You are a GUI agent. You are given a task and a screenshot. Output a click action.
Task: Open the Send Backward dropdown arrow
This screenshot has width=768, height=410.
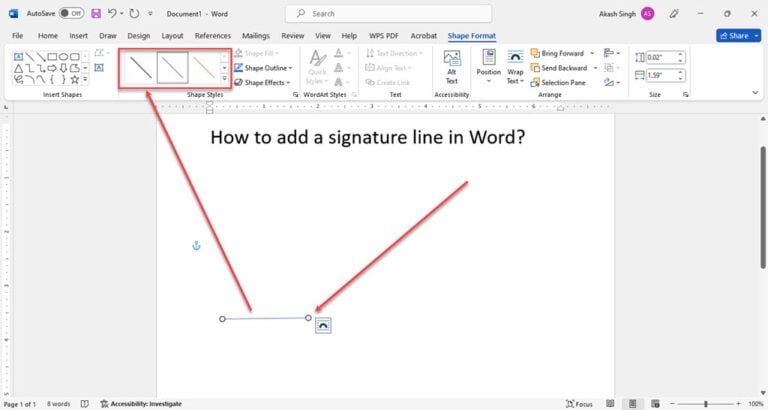point(595,68)
